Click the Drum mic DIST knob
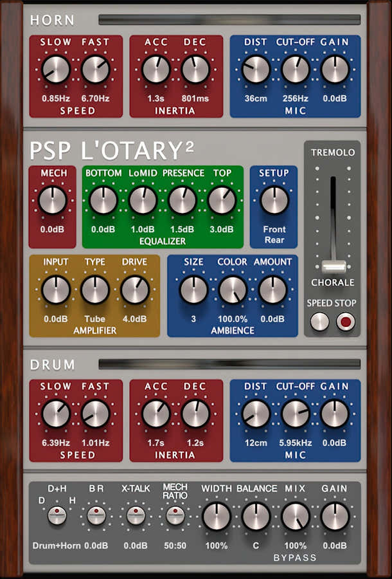Screen dimensions: 392x579 [256, 414]
